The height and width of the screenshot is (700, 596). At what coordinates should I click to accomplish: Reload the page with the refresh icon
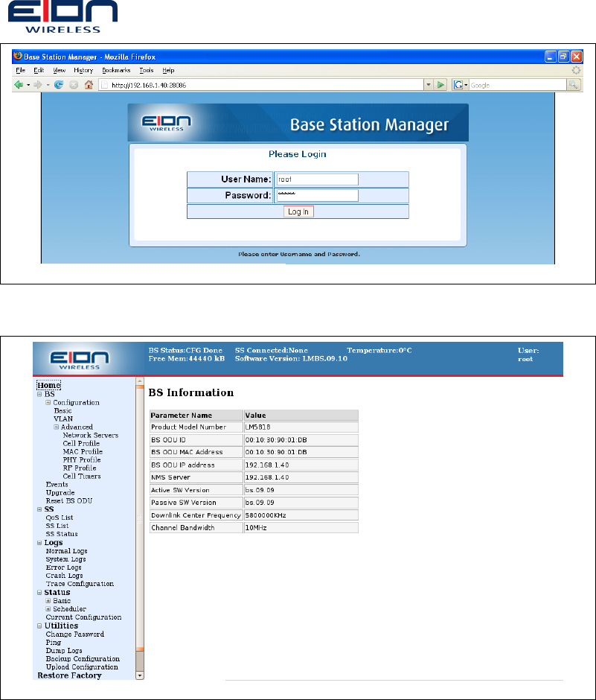point(59,84)
